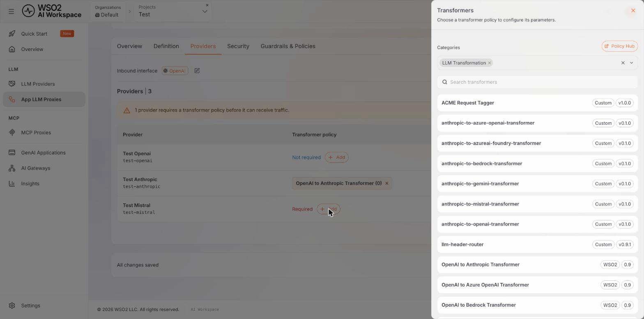The height and width of the screenshot is (319, 644).
Task: Switch to the Definition tab
Action: click(x=166, y=46)
